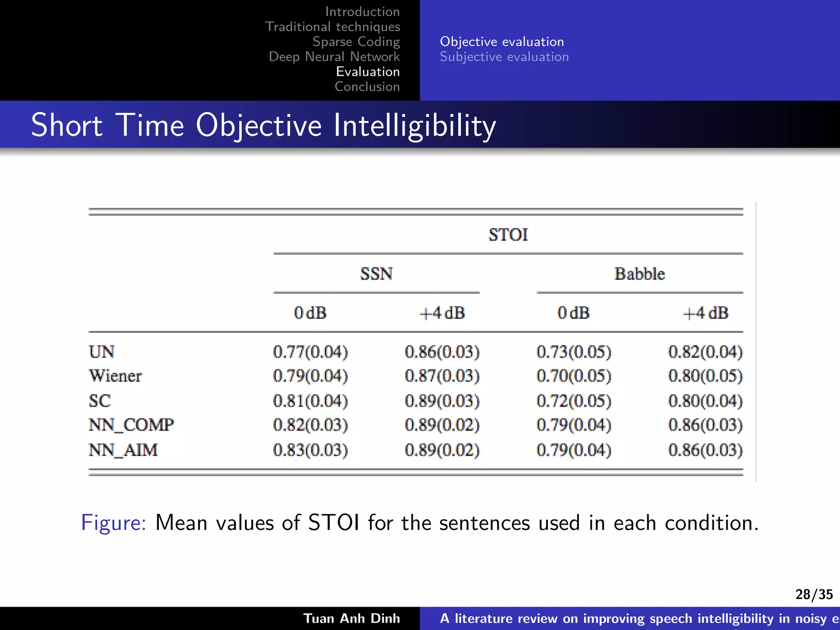Click the slide title Short Time Objective Intelligibility
Viewport: 840px width, 630px height.
point(264,125)
